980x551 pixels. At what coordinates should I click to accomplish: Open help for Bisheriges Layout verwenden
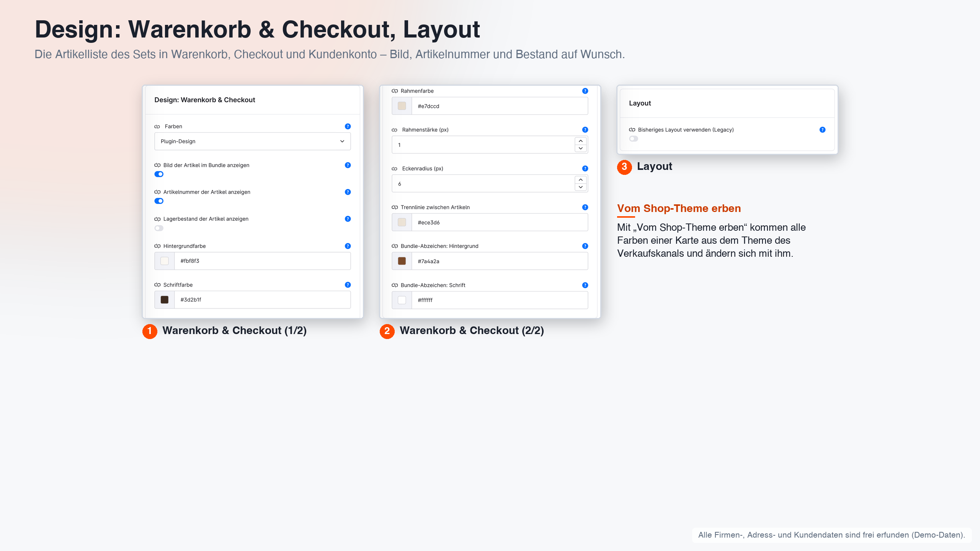pos(822,130)
